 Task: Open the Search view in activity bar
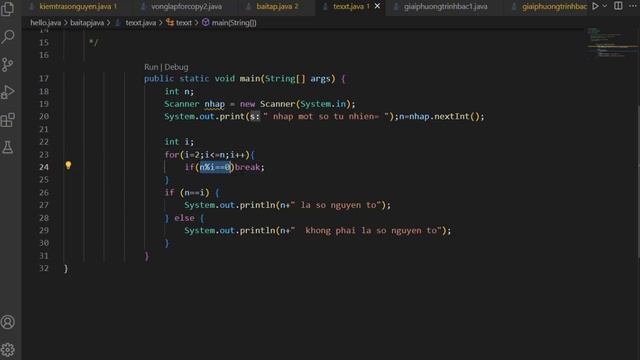8,37
